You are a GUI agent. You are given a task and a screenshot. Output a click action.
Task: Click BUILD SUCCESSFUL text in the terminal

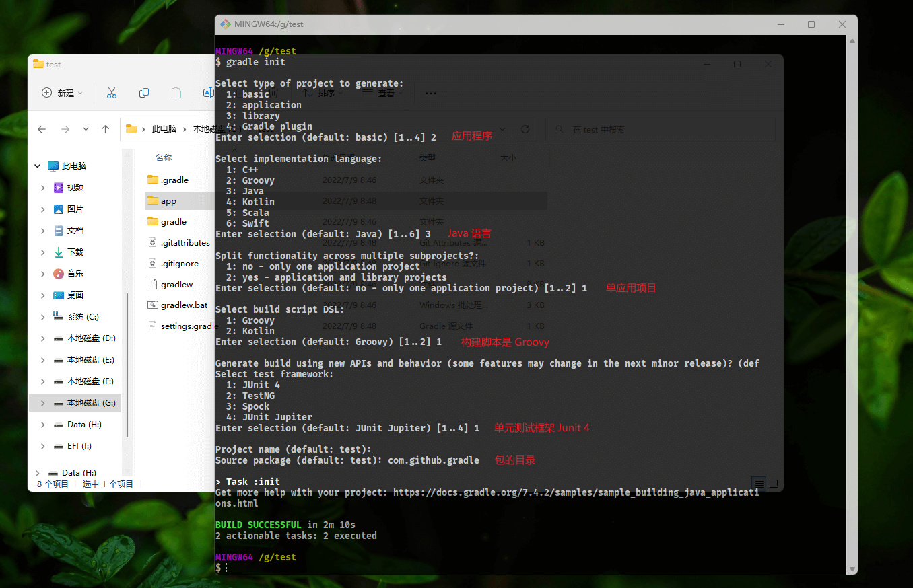click(x=259, y=525)
